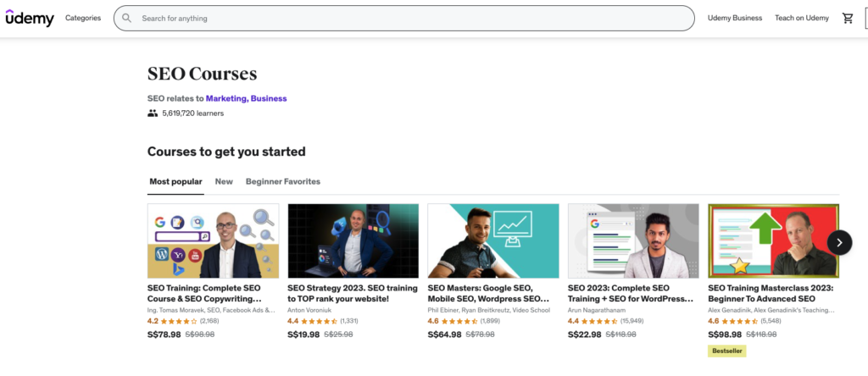
Task: Click star rating with 1,899 reviews
Action: point(463,321)
